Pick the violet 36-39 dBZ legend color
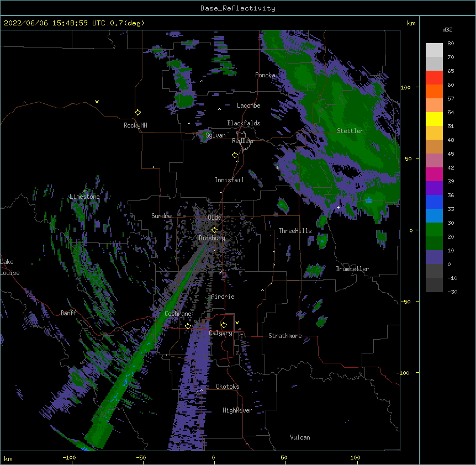Viewport: 476px width, 465px height. click(434, 188)
